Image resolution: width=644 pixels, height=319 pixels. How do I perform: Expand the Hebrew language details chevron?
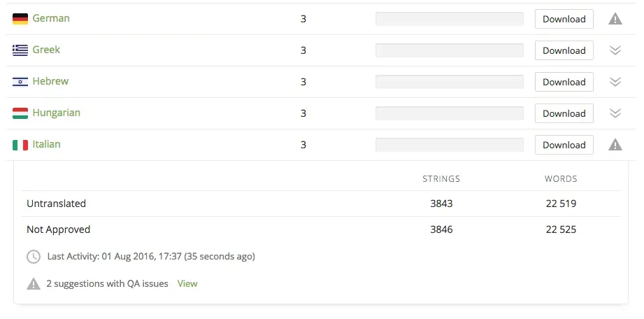[x=615, y=82]
